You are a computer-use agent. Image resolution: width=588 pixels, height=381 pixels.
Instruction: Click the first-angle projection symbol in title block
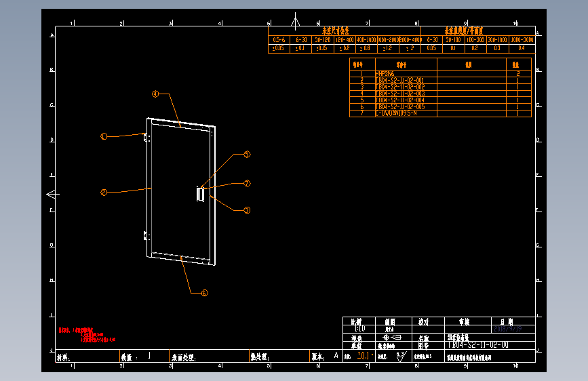point(391,338)
